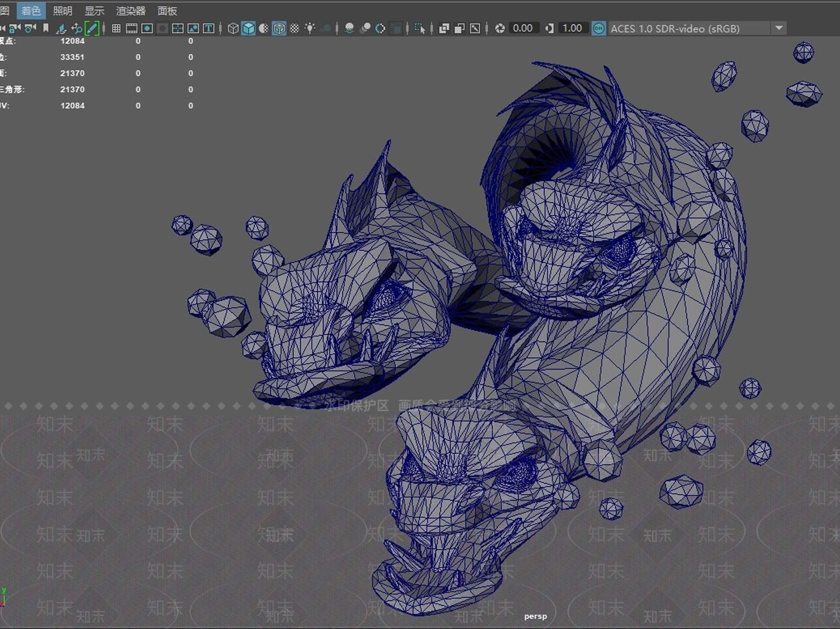Toggle viewport shadows icon
The width and height of the screenshot is (840, 629).
pyautogui.click(x=325, y=28)
